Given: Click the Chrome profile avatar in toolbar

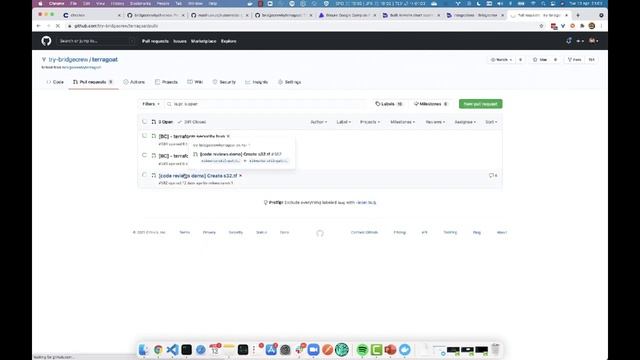Looking at the screenshot, I should (592, 26).
